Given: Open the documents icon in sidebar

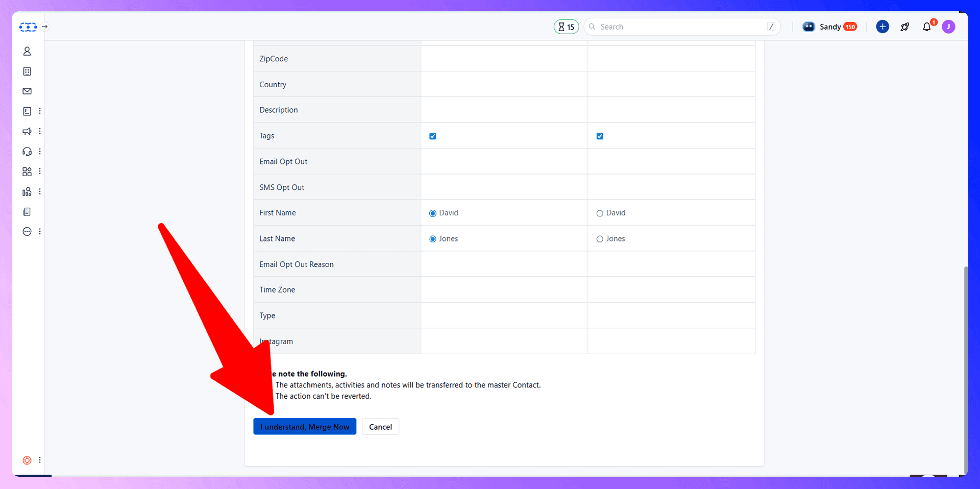Looking at the screenshot, I should (27, 212).
